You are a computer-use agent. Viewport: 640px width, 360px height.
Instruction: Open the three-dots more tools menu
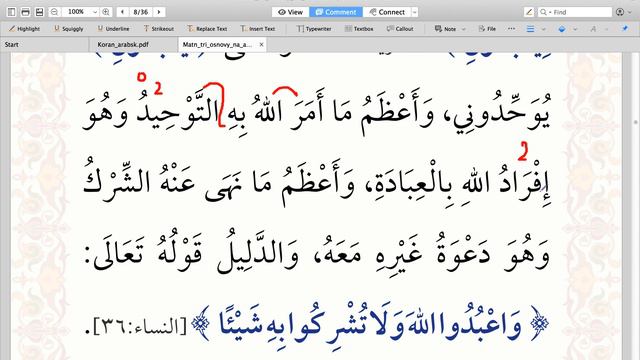tap(511, 29)
